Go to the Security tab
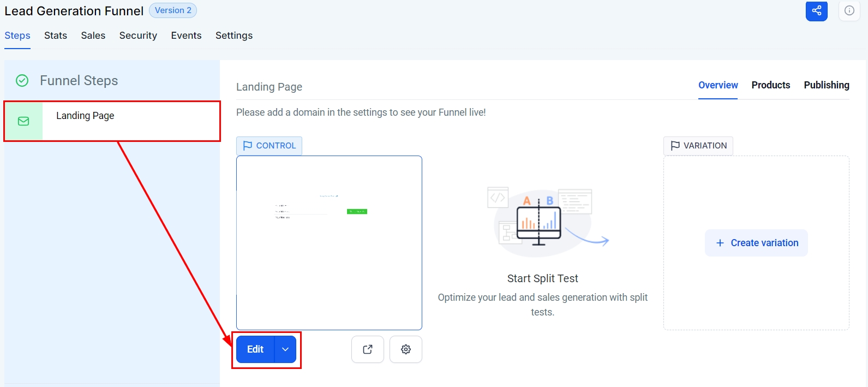This screenshot has height=387, width=868. tap(138, 35)
